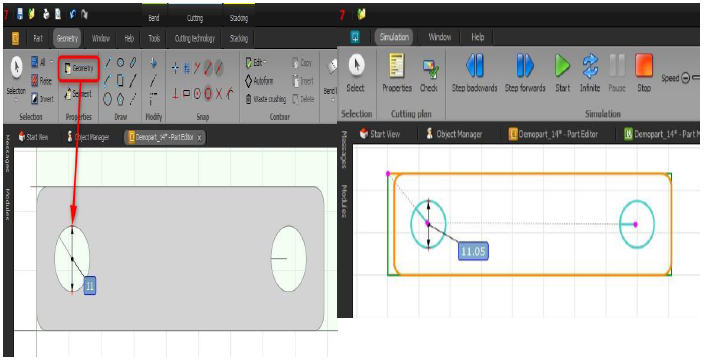Expand the Edit contour dropdown
The height and width of the screenshot is (361, 705).
255,62
